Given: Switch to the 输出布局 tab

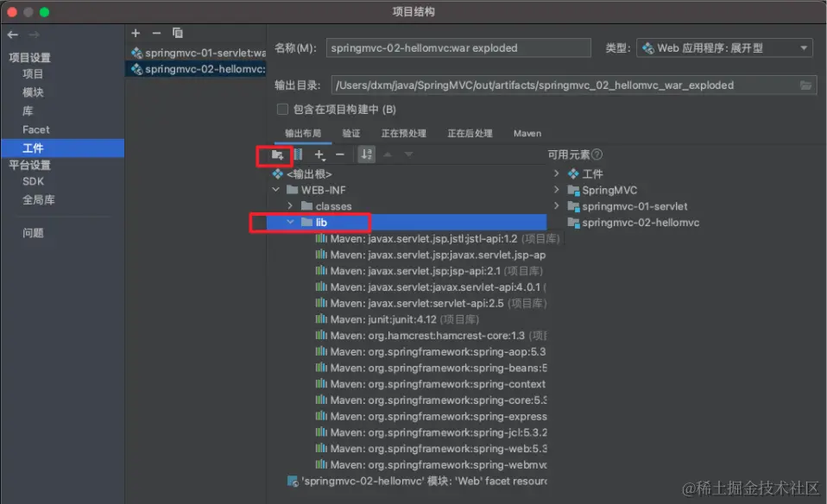Looking at the screenshot, I should click(303, 134).
